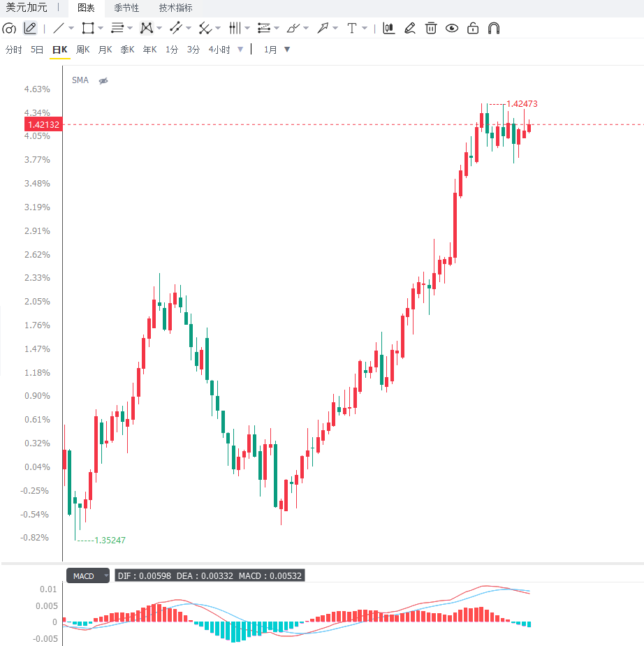The image size is (644, 646).
Task: Switch to the 技术指标 tab
Action: (x=176, y=8)
